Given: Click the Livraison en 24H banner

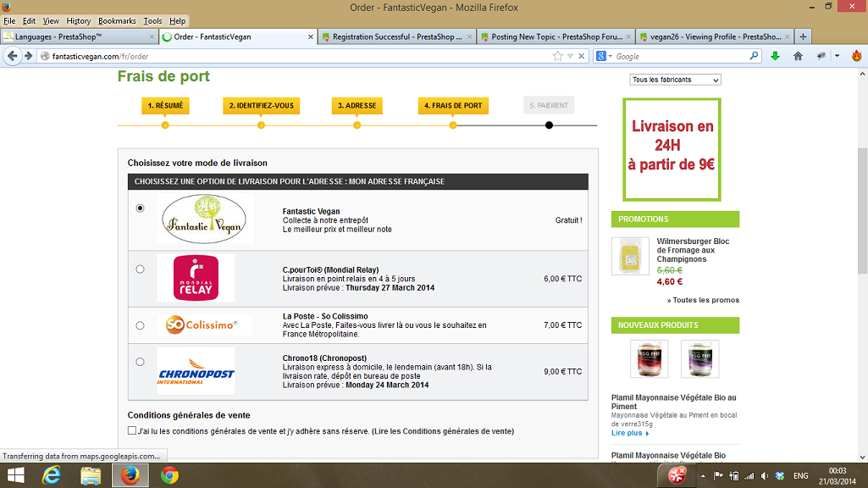Looking at the screenshot, I should (x=672, y=150).
